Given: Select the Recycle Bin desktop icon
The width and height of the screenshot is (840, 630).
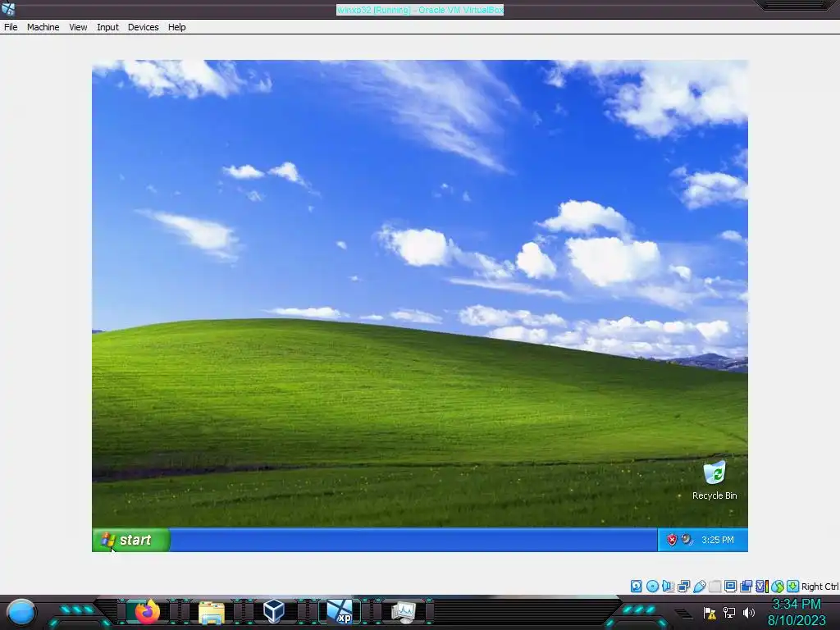Looking at the screenshot, I should click(714, 481).
